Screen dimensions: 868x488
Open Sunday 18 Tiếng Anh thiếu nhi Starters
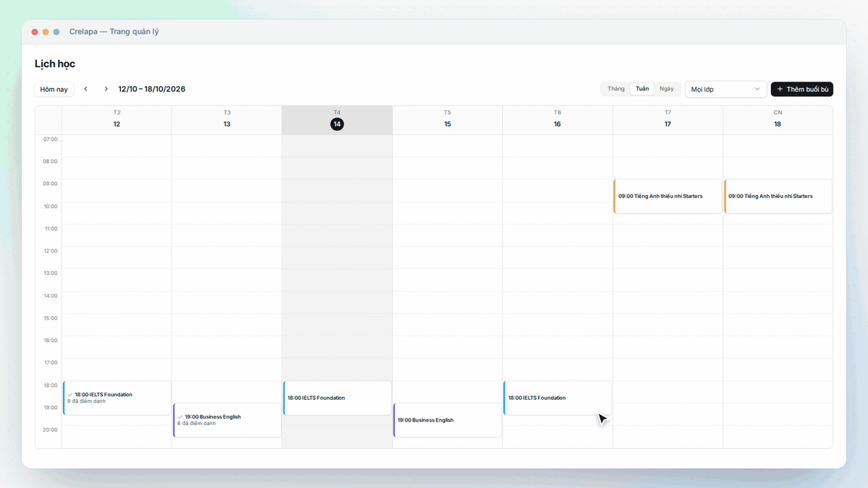(778, 196)
